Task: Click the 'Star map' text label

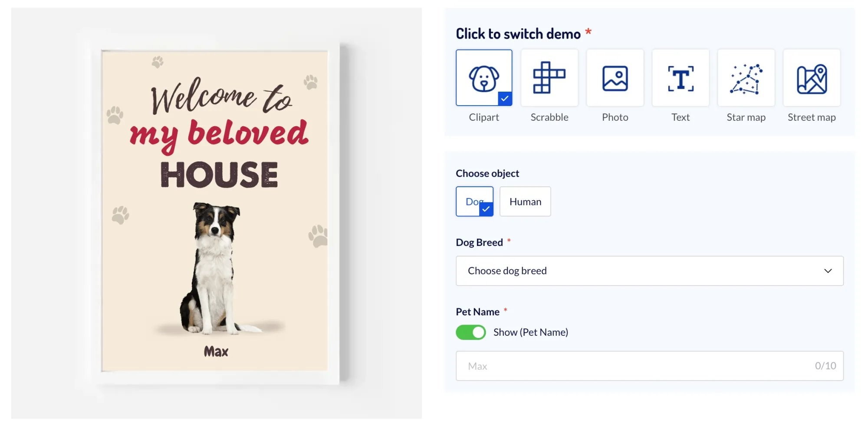Action: tap(746, 117)
